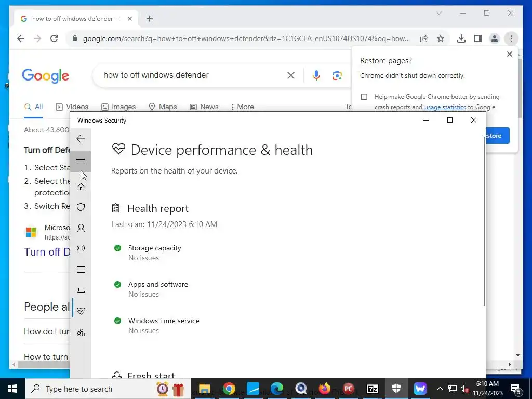Viewport: 532px width, 399px height.
Task: Open Home in Windows Security sidebar
Action: click(81, 187)
